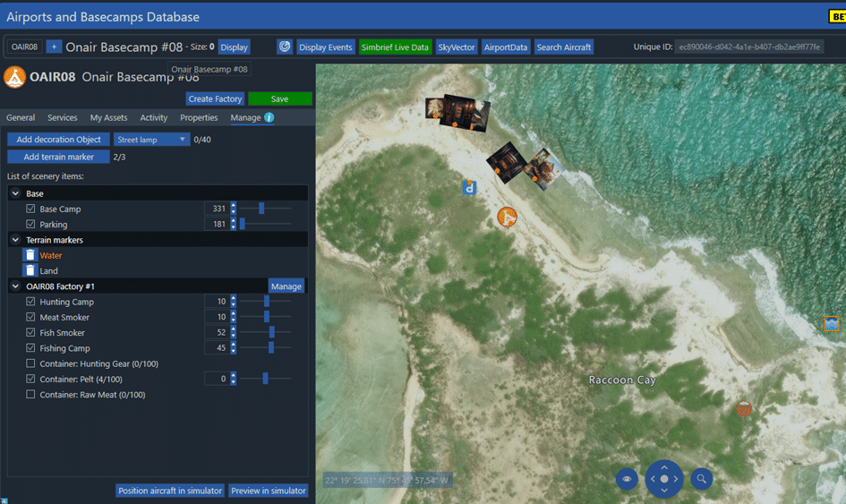The height and width of the screenshot is (504, 846).
Task: Increase Container Pelt value stepper
Action: (233, 376)
